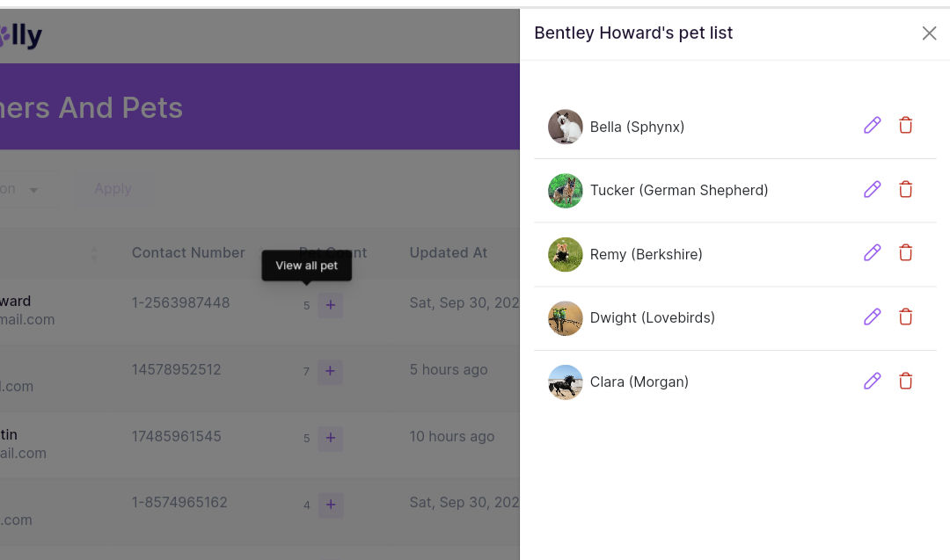
Task: Click the Updated At column header
Action: point(448,253)
